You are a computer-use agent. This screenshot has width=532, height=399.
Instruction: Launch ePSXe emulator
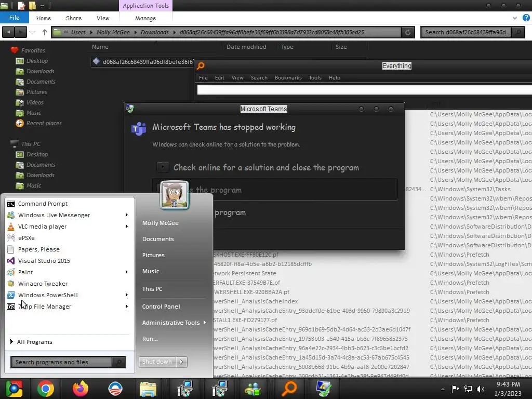[x=26, y=238]
